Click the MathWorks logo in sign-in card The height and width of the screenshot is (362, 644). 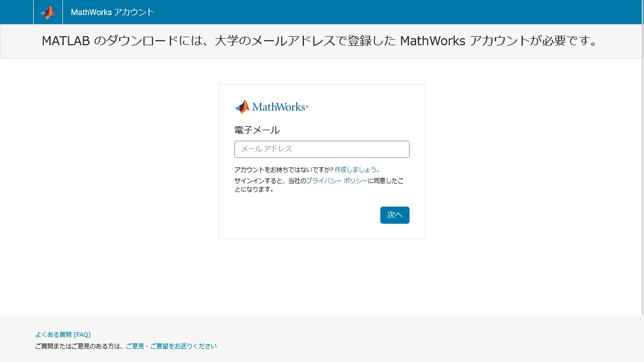pyautogui.click(x=271, y=107)
